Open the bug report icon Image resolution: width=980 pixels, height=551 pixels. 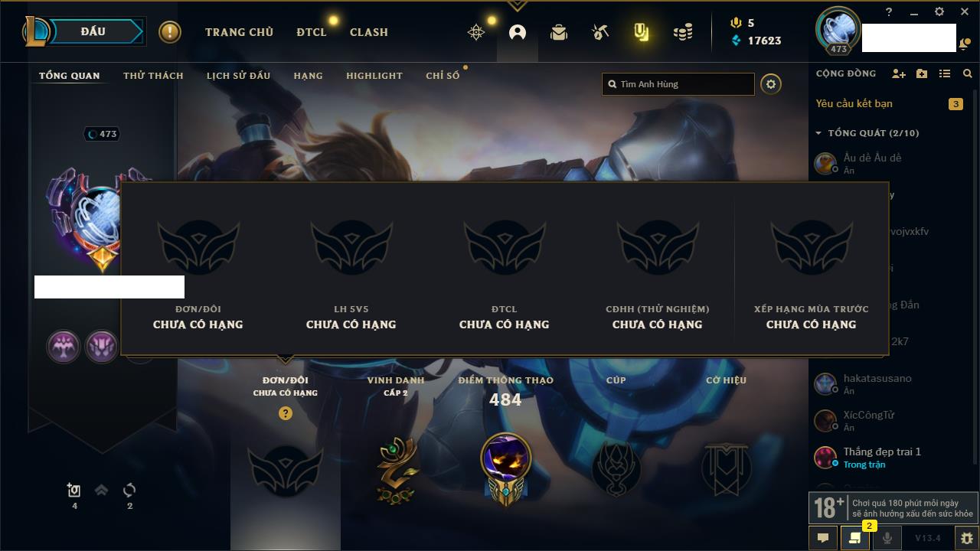pos(966,538)
